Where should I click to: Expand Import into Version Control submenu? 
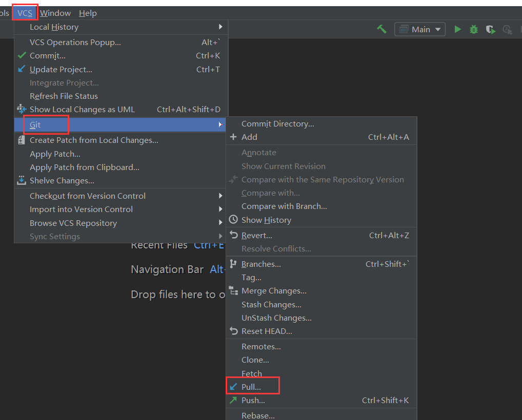[121, 209]
